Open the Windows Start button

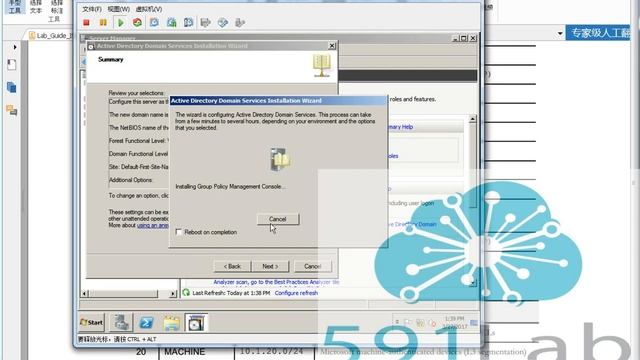[92, 322]
